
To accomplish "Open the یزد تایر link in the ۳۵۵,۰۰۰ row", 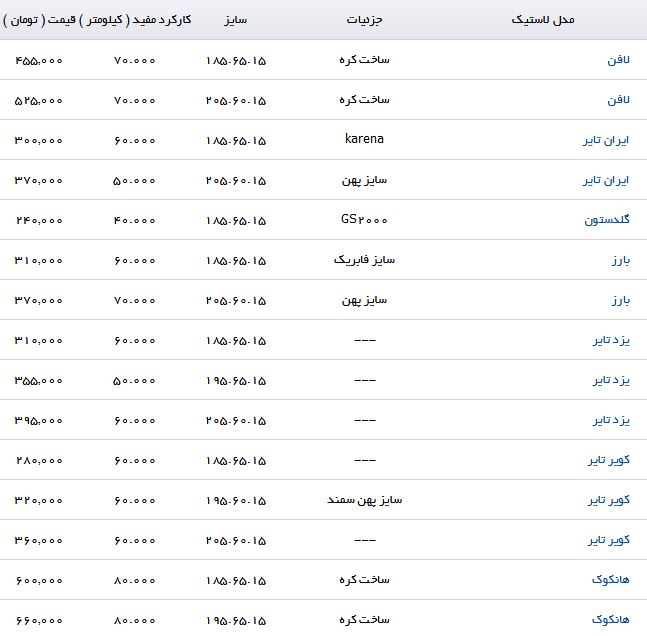I will click(x=611, y=380).
